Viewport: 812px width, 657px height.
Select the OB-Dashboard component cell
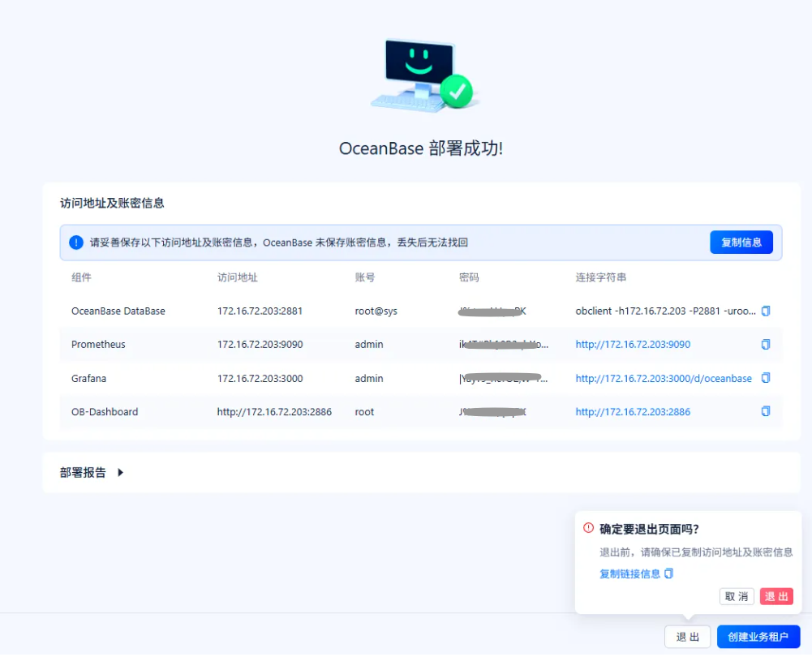tap(105, 411)
